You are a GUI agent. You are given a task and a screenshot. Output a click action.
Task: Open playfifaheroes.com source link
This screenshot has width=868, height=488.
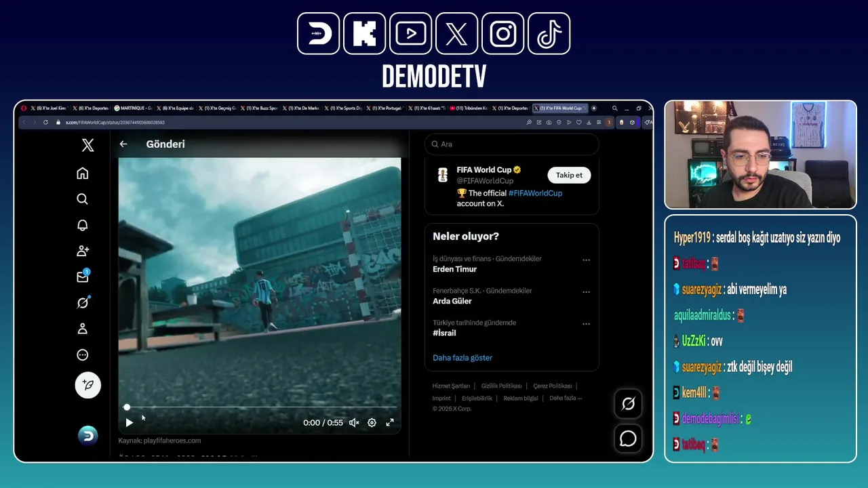[x=172, y=441]
